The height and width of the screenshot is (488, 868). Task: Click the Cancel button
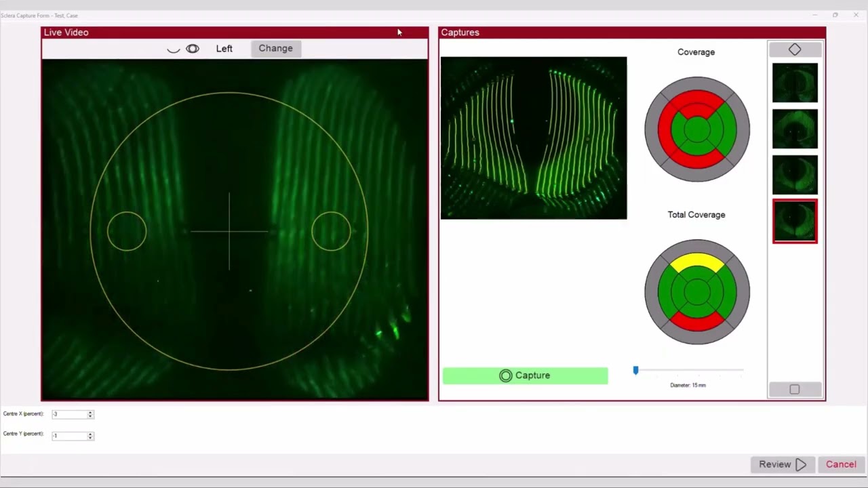coord(841,464)
